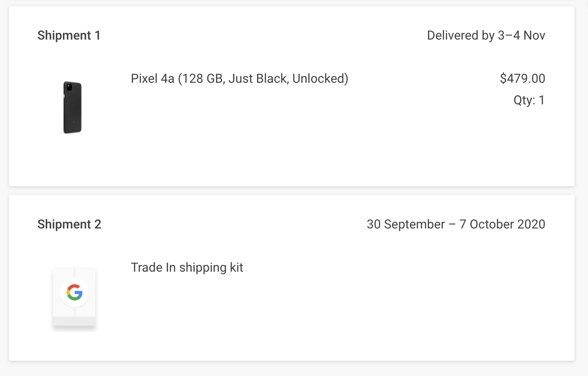588x376 pixels.
Task: Click the Google G logo on kit box
Action: 75,293
